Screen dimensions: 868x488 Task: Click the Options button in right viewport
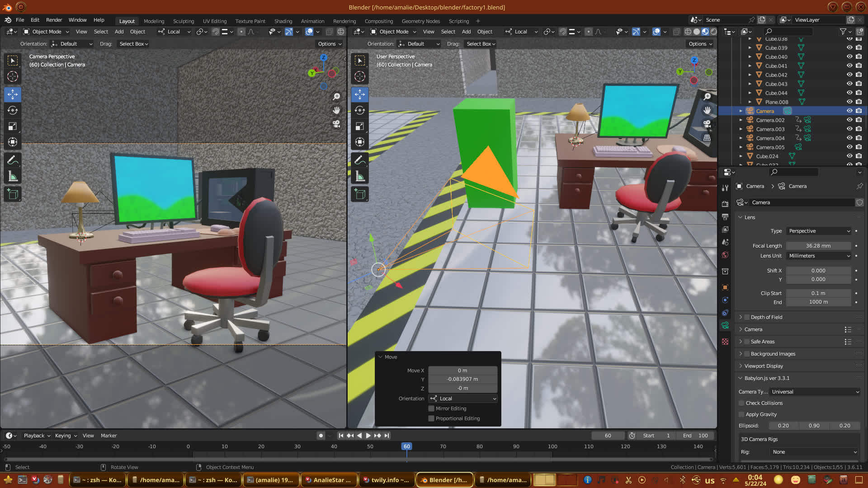(700, 44)
